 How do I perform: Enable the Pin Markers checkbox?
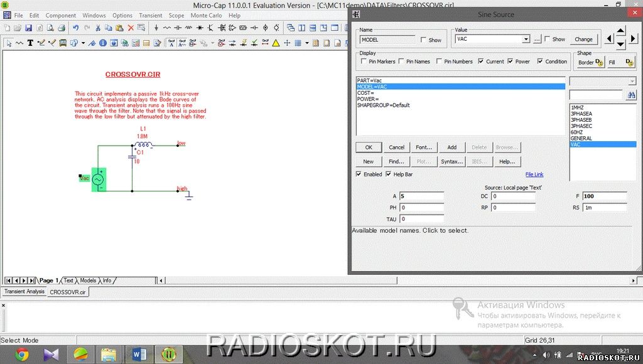[364, 61]
